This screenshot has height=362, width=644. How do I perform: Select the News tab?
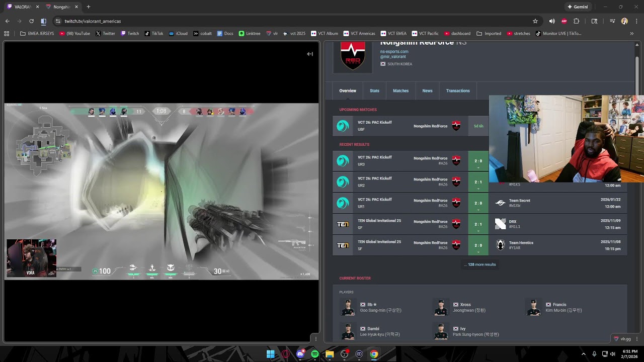click(427, 91)
